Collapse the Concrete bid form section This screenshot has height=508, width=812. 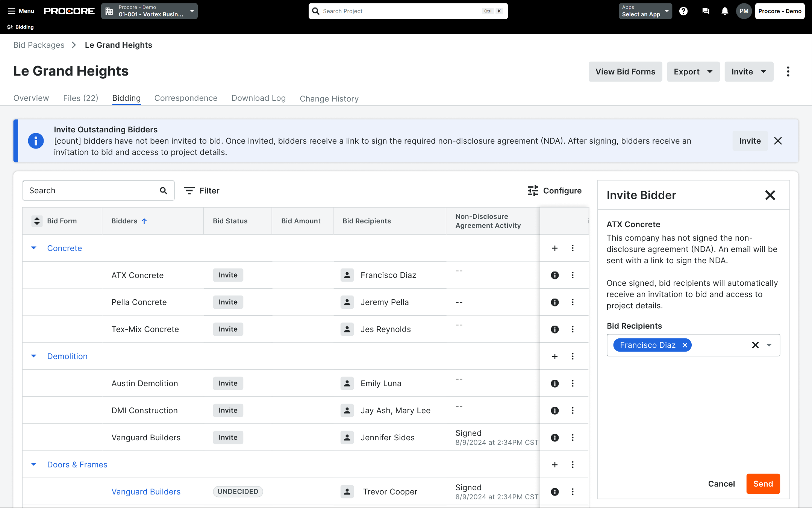[33, 248]
